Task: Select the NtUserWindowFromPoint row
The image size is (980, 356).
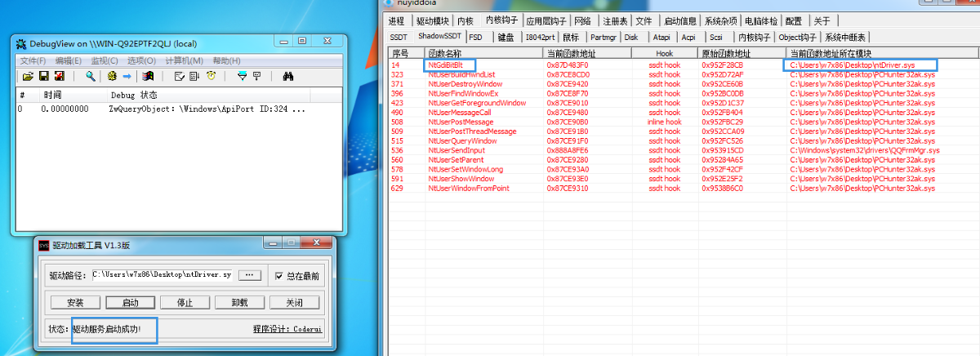Action: 683,189
